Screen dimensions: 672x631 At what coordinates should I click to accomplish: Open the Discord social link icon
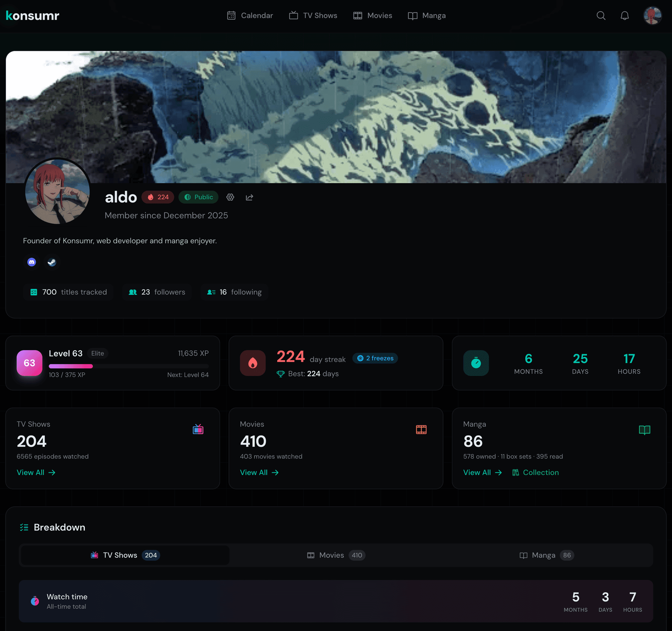(x=32, y=262)
